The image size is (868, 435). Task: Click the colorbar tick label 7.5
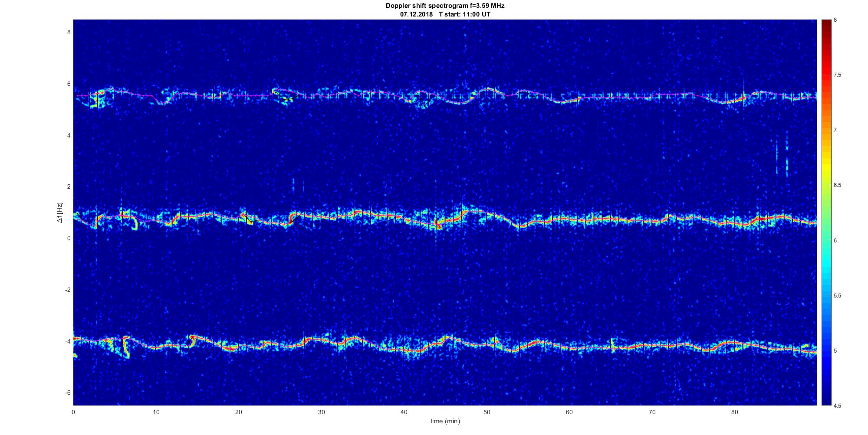click(838, 75)
